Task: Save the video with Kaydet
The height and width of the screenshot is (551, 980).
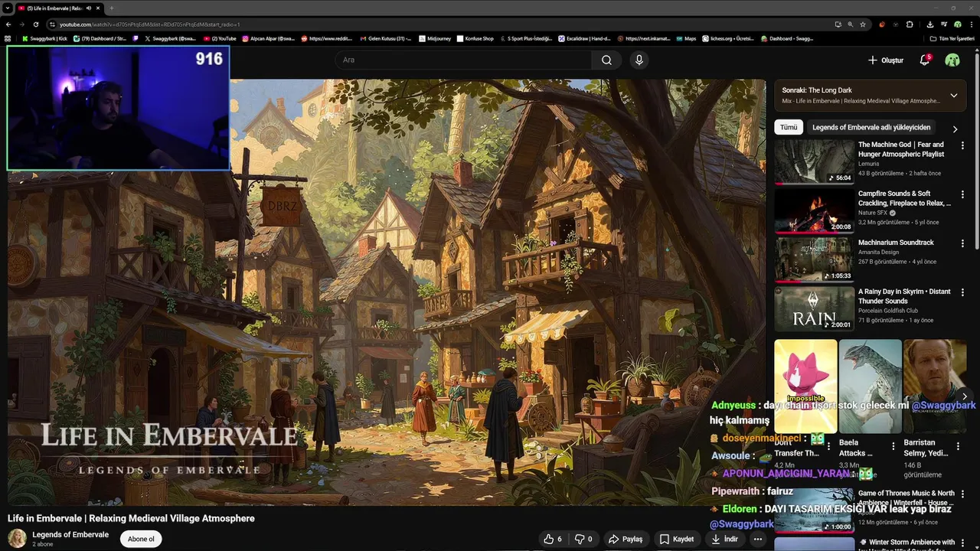Action: point(676,539)
